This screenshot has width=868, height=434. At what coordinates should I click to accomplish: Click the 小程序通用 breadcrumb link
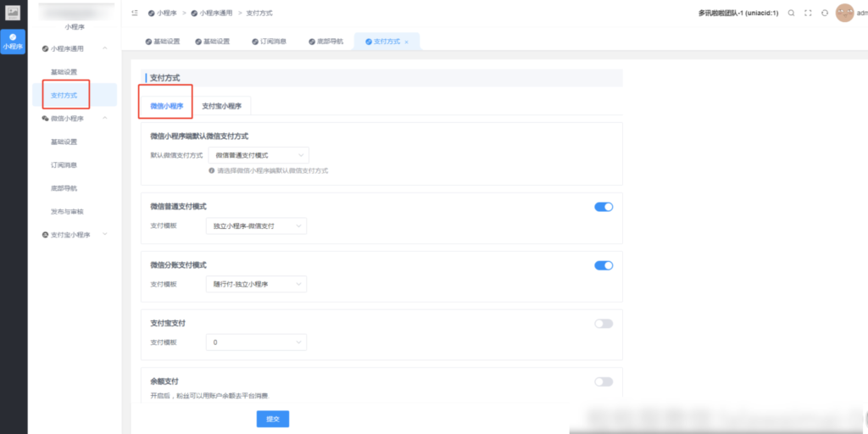(216, 13)
